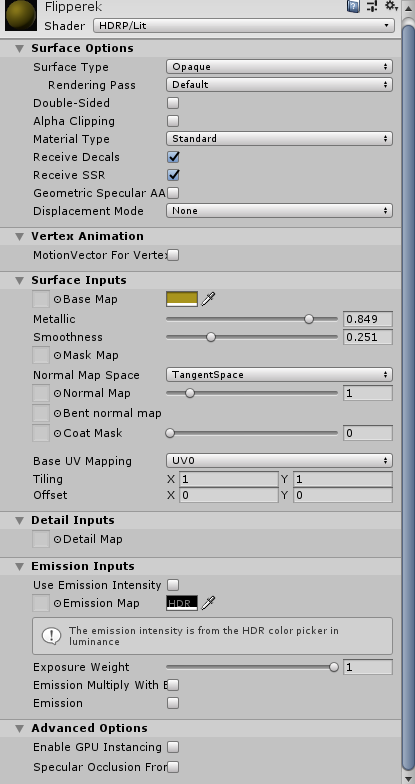The width and height of the screenshot is (415, 784).
Task: Click the Tiling Y input field
Action: [x=342, y=479]
